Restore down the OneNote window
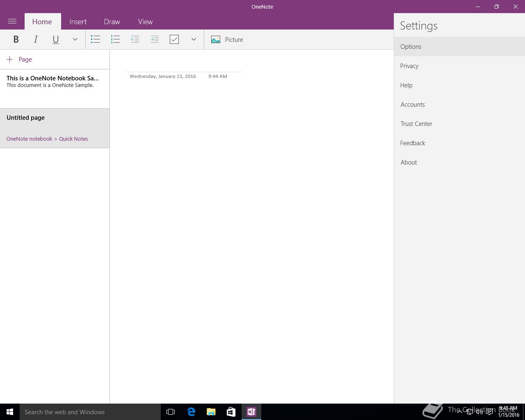The height and width of the screenshot is (420, 525). 497,7
